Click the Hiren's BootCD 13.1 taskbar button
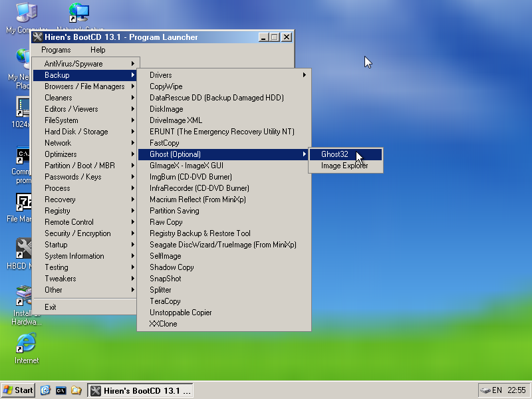532x399 pixels. [x=140, y=390]
